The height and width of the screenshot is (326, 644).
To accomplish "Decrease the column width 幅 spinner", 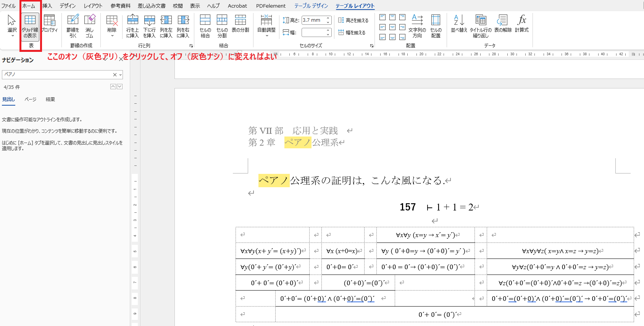I will point(328,35).
